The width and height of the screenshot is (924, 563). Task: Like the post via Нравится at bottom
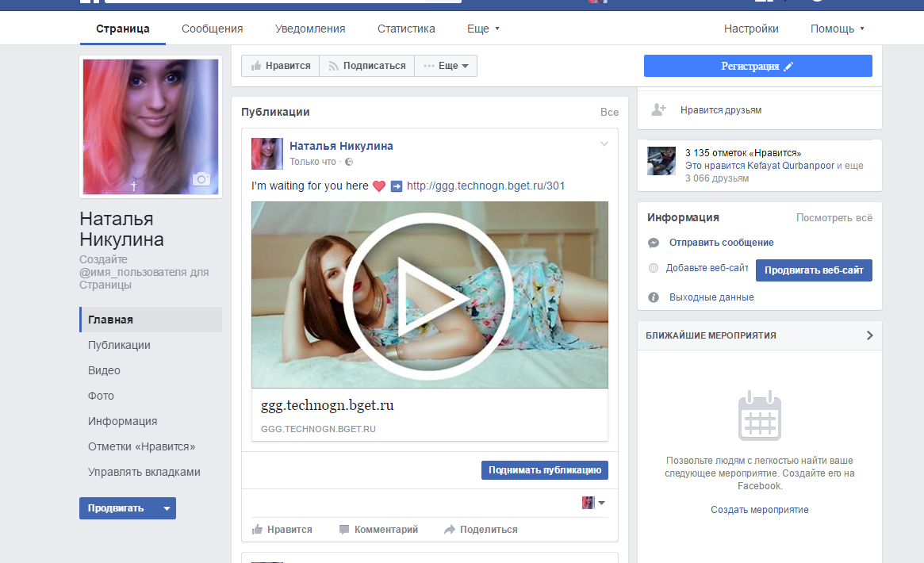282,530
